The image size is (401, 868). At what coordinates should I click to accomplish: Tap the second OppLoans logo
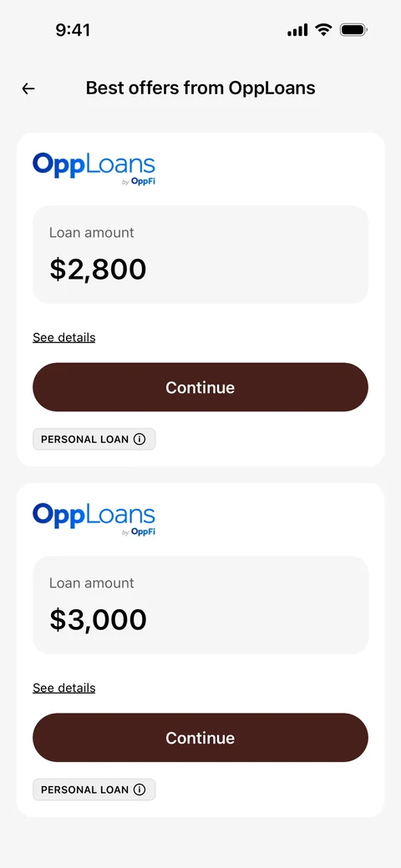coord(94,520)
